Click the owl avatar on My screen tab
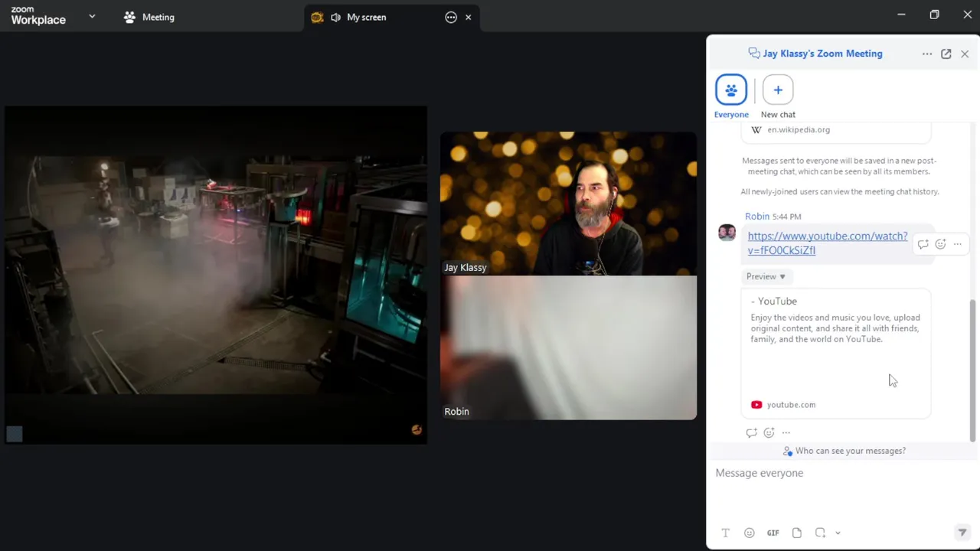This screenshot has height=551, width=980. pyautogui.click(x=317, y=17)
